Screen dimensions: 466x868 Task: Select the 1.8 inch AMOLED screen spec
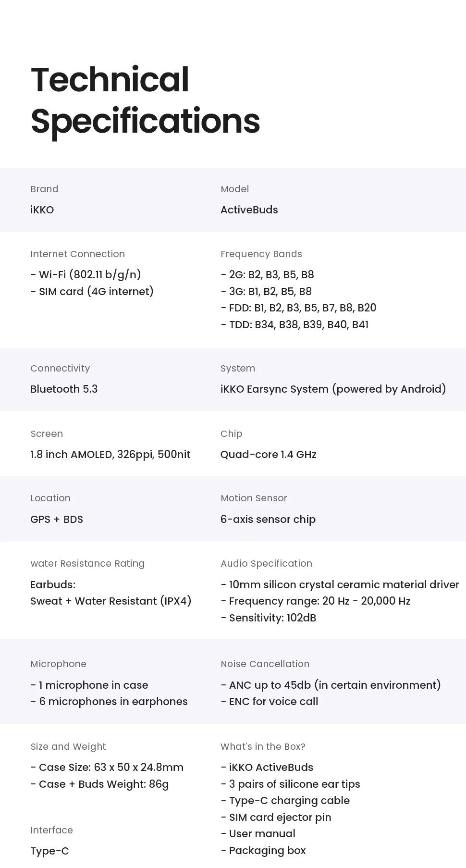pyautogui.click(x=110, y=455)
